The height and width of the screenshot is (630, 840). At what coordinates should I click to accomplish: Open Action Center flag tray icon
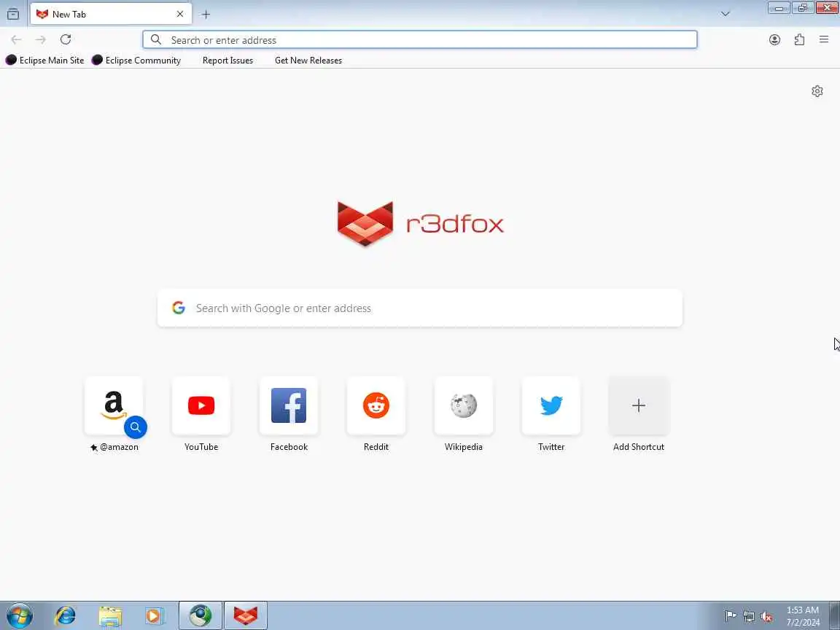730,616
